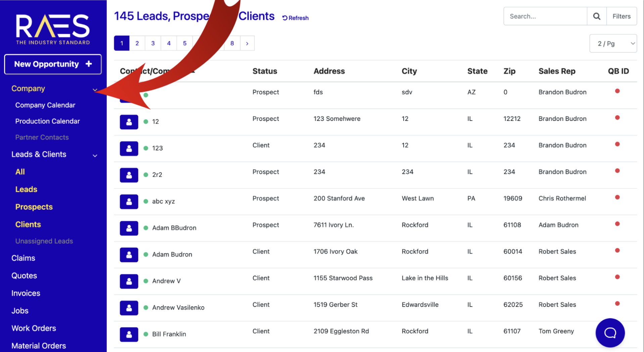The width and height of the screenshot is (644, 352).
Task: Open Jobs section
Action: pyautogui.click(x=20, y=311)
